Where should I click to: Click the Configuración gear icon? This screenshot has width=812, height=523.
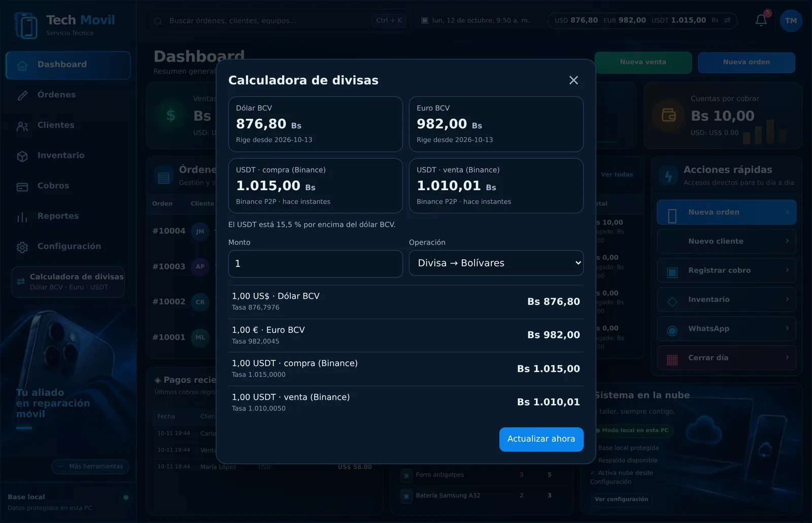point(22,247)
